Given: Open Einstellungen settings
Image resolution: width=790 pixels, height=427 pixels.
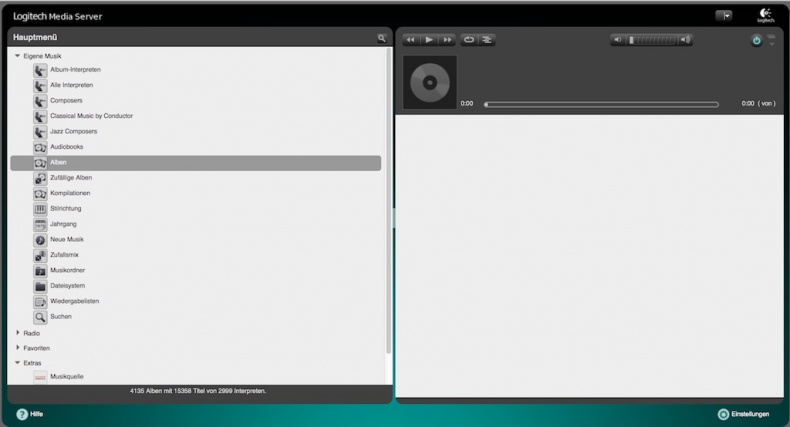Looking at the screenshot, I should 743,414.
